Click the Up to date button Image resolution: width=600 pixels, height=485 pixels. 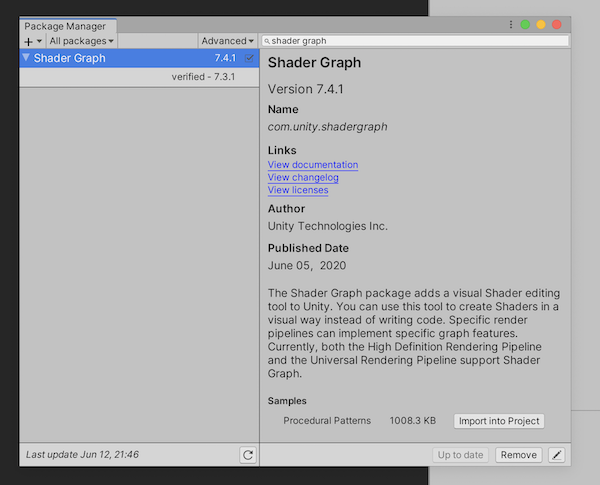460,455
